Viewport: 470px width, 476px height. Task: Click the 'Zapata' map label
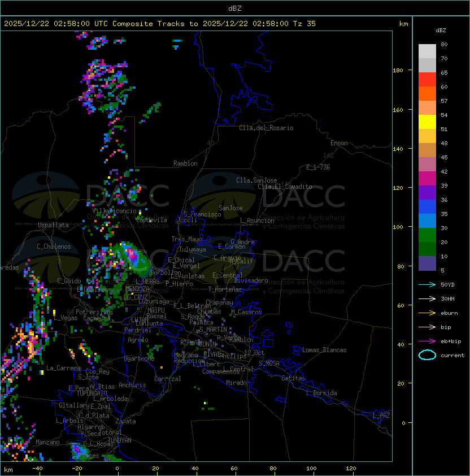[x=125, y=421]
